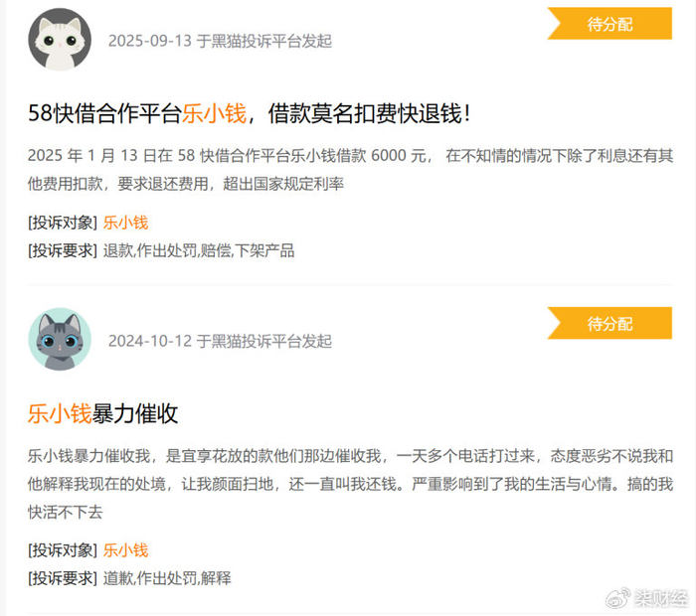Click the gray tabby cat avatar
The height and width of the screenshot is (616, 696).
tap(60, 339)
